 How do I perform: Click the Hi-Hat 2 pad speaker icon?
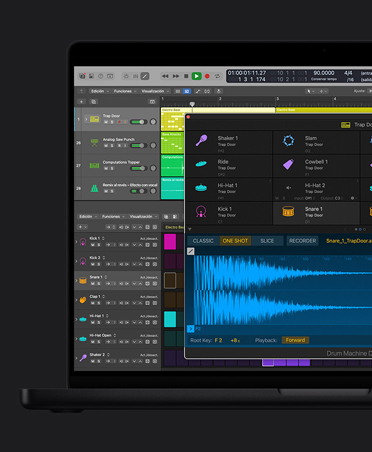288,188
